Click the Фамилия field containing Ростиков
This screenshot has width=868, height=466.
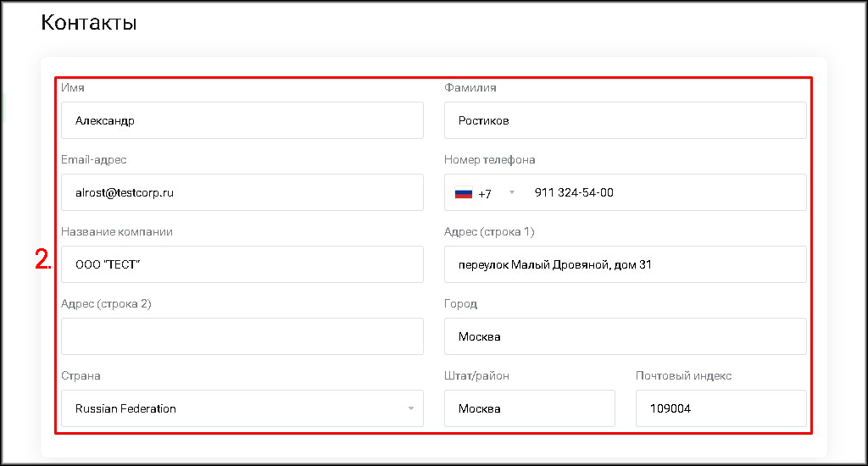pyautogui.click(x=625, y=120)
